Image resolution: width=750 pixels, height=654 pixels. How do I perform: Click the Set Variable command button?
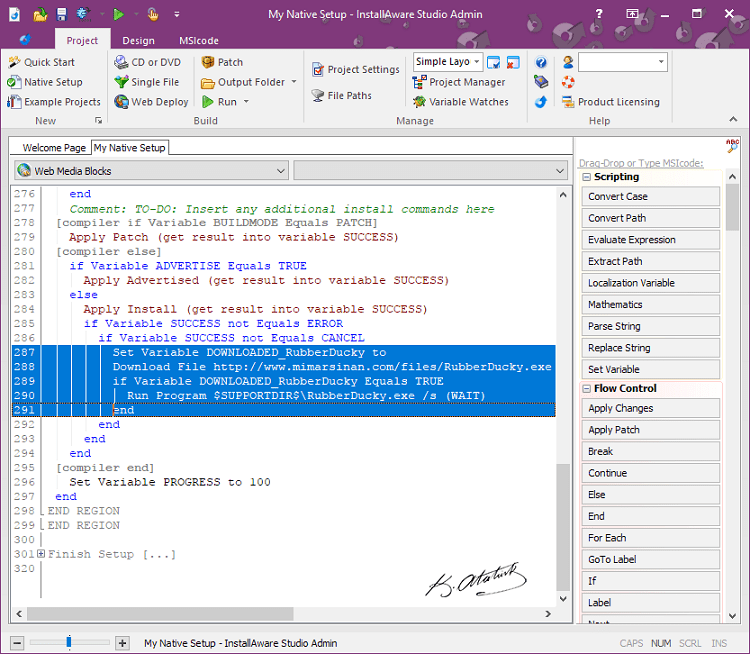coord(651,369)
